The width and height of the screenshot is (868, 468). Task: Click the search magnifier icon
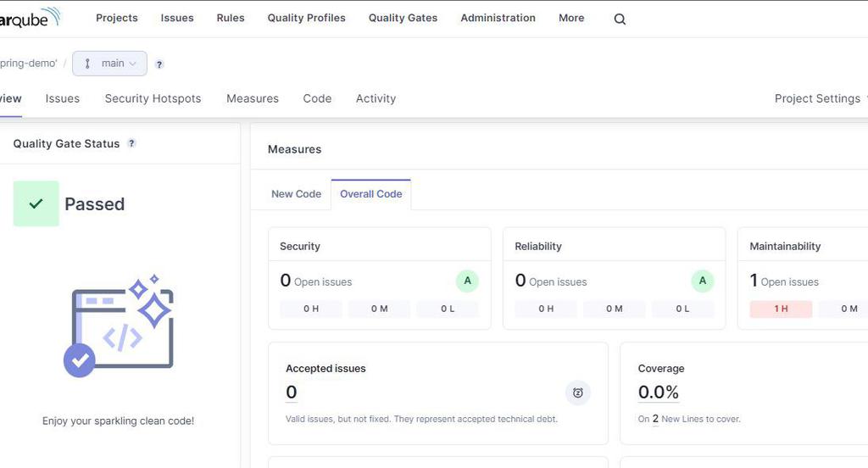620,19
